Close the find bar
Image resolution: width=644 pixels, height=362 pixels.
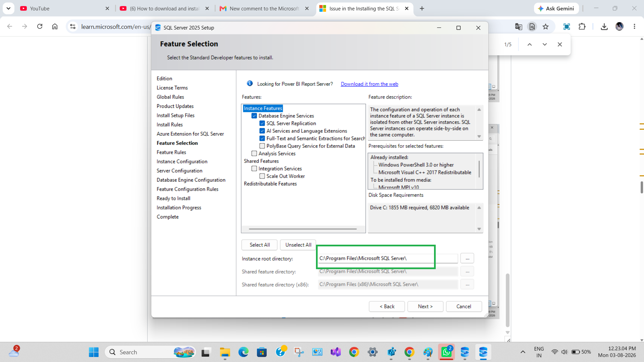(560, 44)
